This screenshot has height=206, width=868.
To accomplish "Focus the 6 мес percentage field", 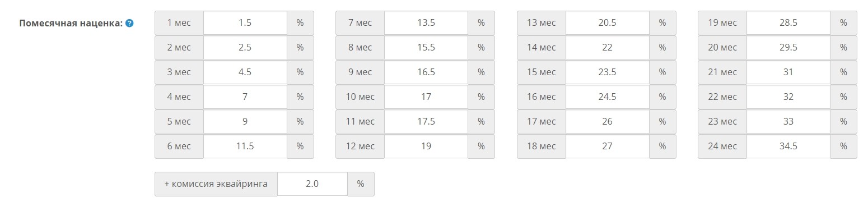I will [245, 147].
